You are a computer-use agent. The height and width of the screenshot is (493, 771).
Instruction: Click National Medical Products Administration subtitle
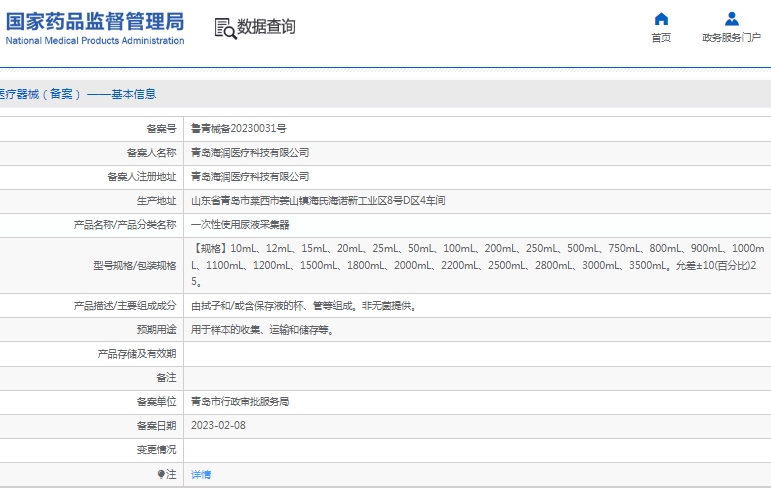coord(95,41)
